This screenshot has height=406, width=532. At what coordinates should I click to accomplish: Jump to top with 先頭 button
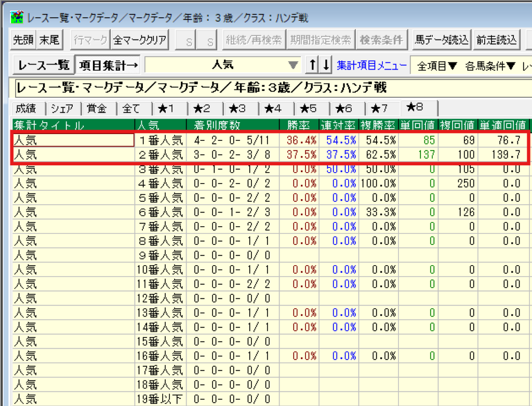tap(23, 40)
